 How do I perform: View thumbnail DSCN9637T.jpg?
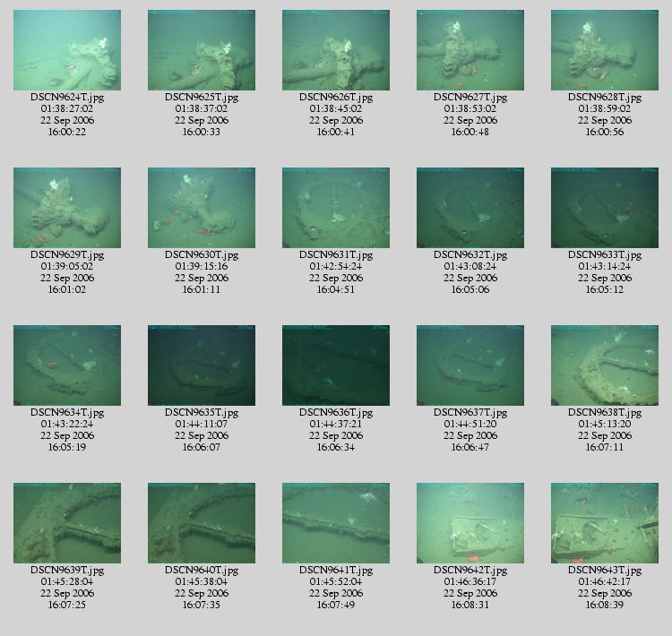470,365
